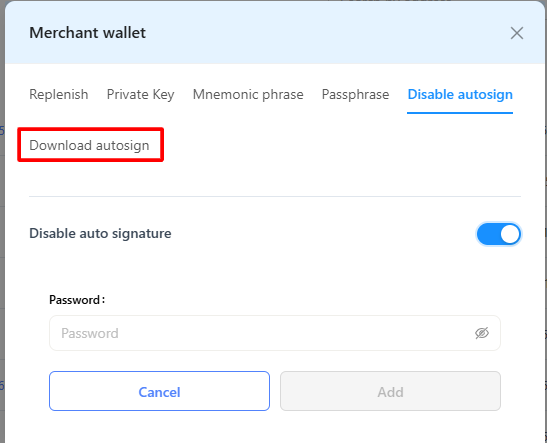Screen dimensions: 547x443
Task: Click the Add button
Action: pyautogui.click(x=390, y=391)
